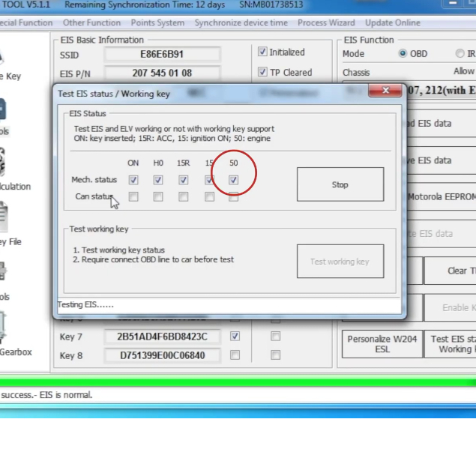Toggle the Initialized checkbox
The width and height of the screenshot is (476, 476).
pyautogui.click(x=262, y=52)
